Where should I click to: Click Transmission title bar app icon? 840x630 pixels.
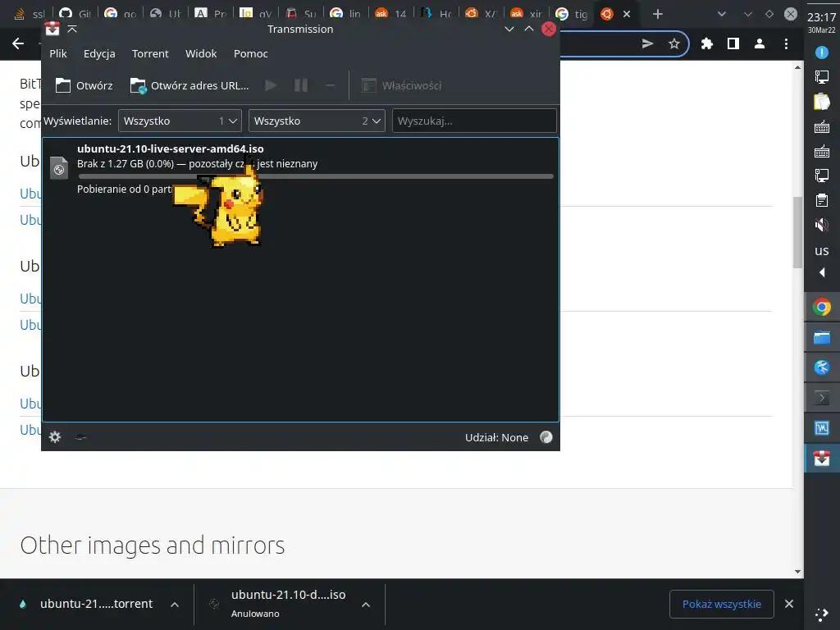tap(52, 29)
